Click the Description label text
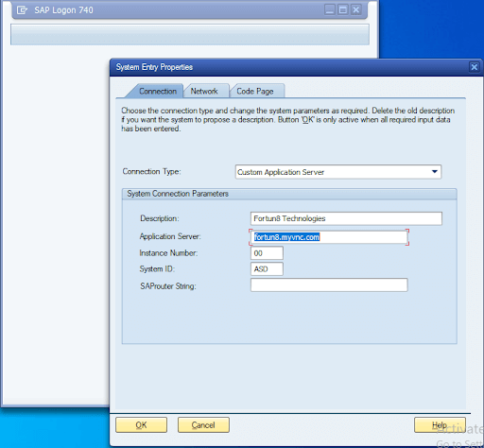 click(x=160, y=218)
